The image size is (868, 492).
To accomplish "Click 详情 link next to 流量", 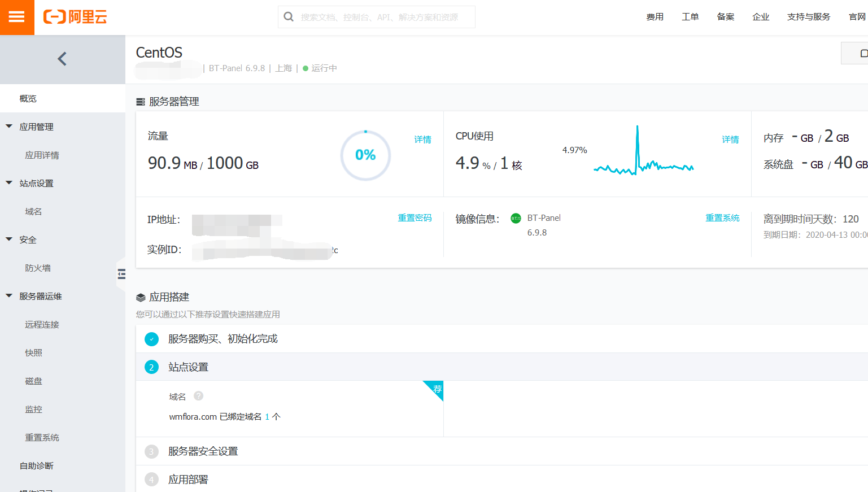I will [422, 139].
